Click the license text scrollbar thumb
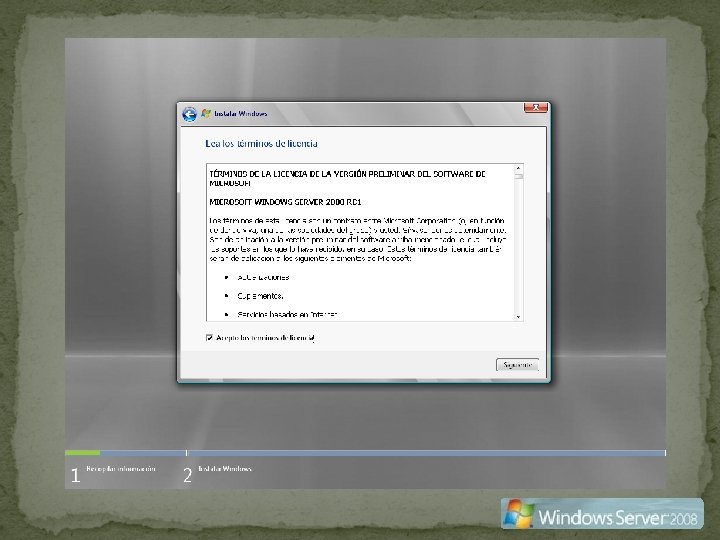720x540 pixels. (518, 176)
